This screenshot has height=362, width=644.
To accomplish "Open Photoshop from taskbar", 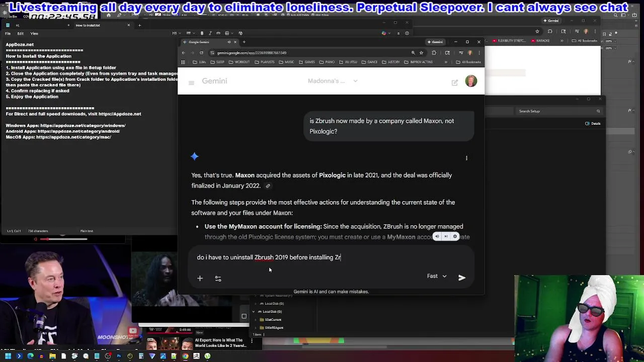I will pyautogui.click(x=119, y=356).
